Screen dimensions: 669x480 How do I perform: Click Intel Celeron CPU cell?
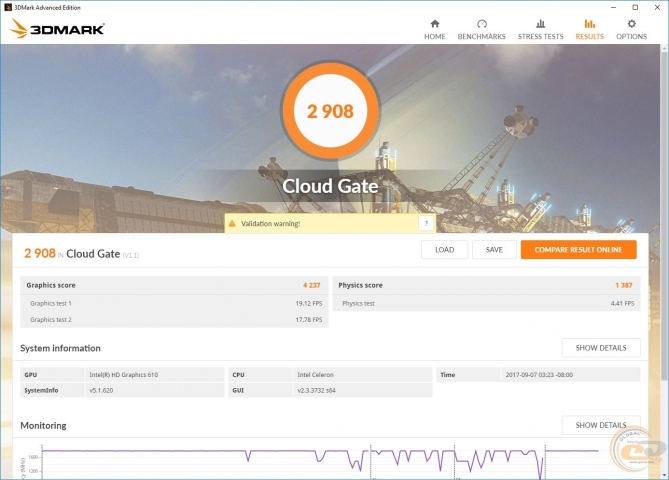click(x=363, y=375)
